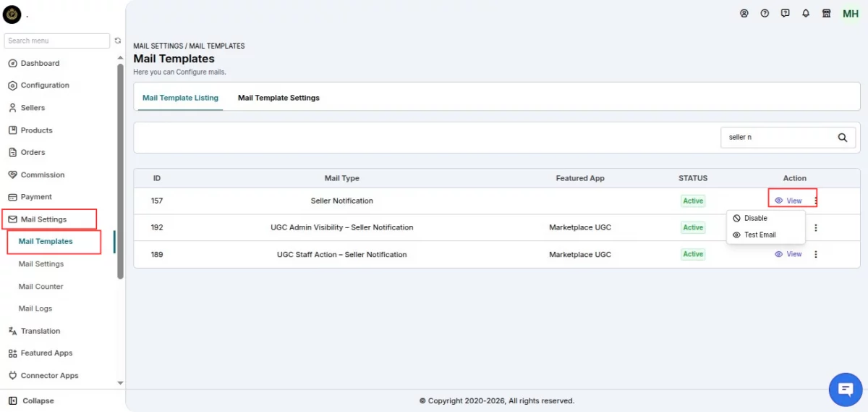Screen dimensions: 868x412
Task: Switch to Mail Template Listing tab
Action: (180, 98)
